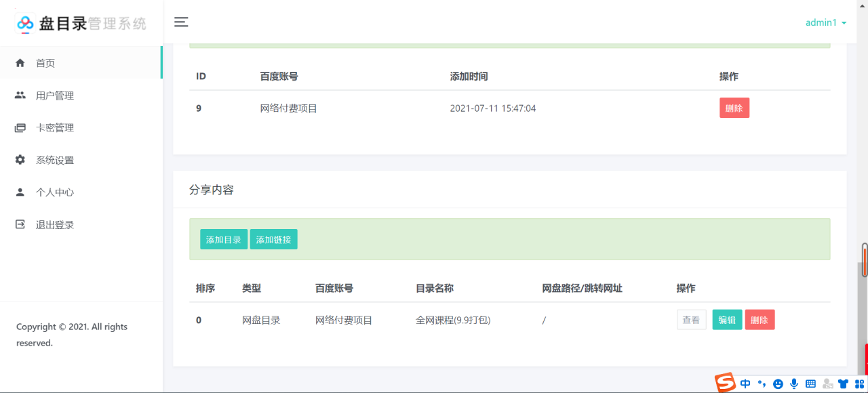Click the page vertical scrollbar thumb
Screen dimensions: 868x393
(865, 260)
